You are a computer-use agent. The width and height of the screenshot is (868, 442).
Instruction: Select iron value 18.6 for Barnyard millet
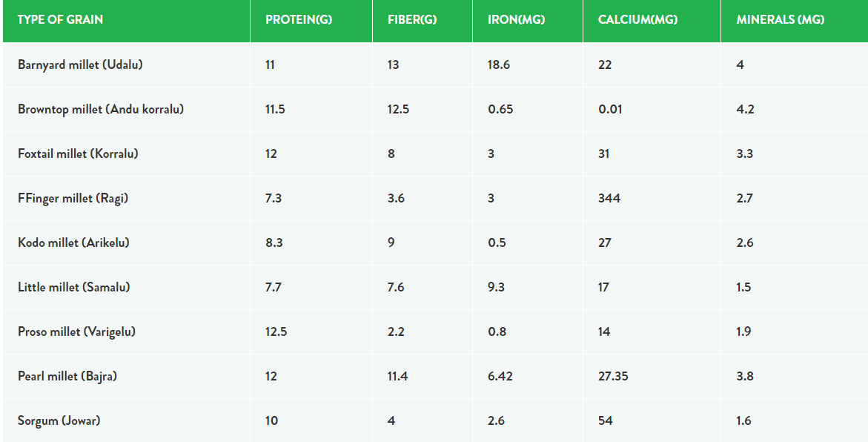499,65
